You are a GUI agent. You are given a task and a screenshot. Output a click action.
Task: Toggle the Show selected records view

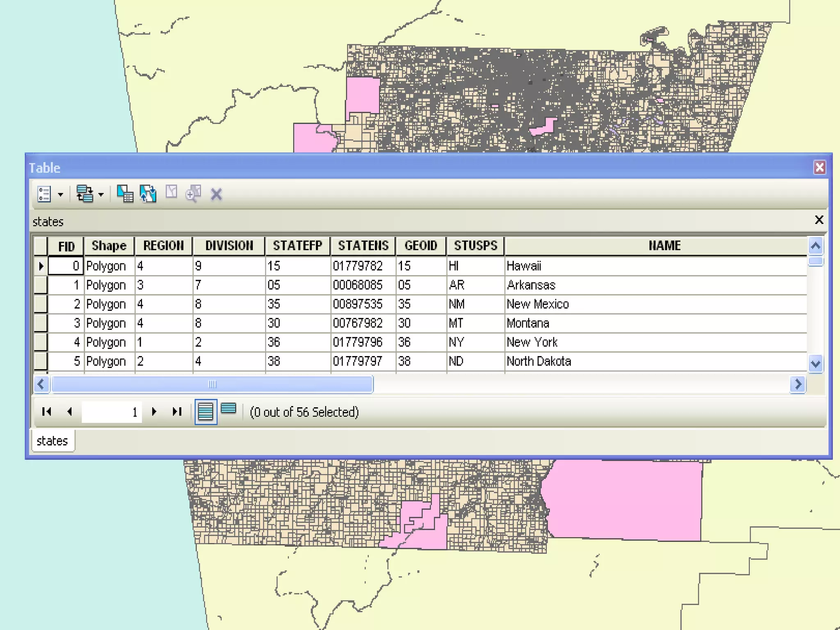[x=228, y=409]
